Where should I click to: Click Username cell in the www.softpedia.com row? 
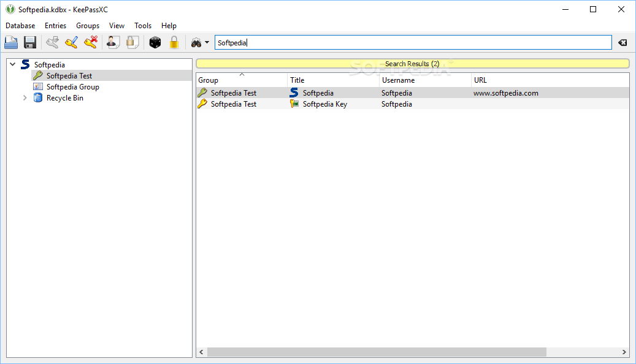(x=397, y=93)
